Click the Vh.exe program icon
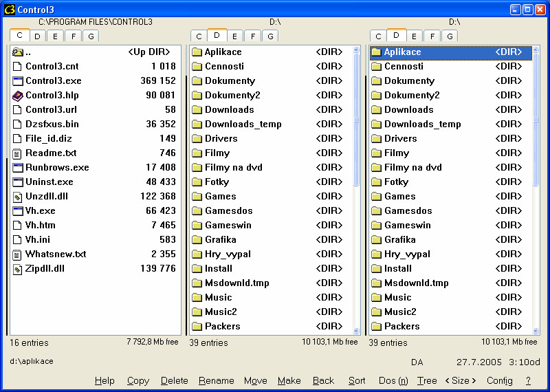The width and height of the screenshot is (550, 392). 18,211
